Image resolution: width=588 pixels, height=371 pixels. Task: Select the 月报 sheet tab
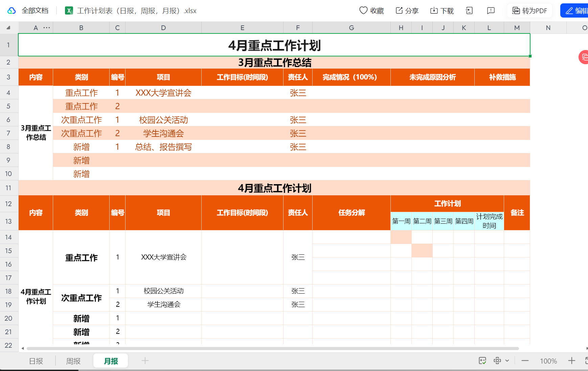tap(111, 361)
